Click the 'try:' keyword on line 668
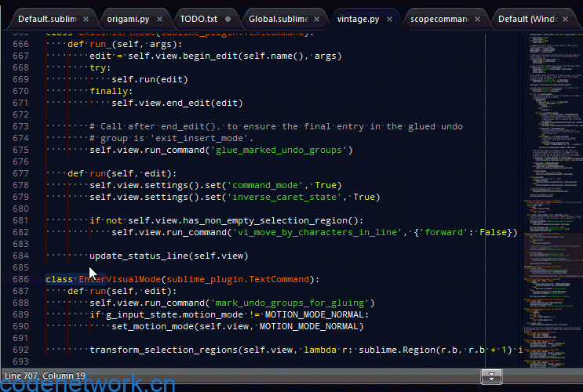583x392 pixels. coord(100,68)
